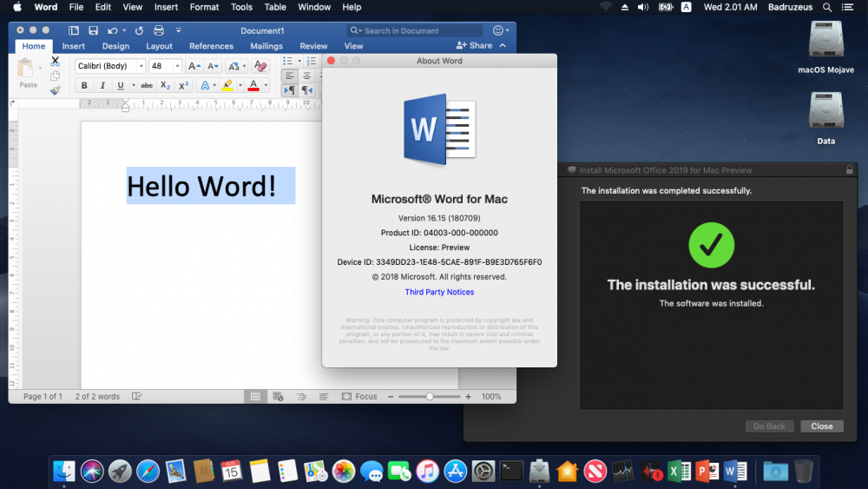Toggle the sidebar navigation pane icon
The height and width of the screenshot is (489, 868).
tap(74, 30)
